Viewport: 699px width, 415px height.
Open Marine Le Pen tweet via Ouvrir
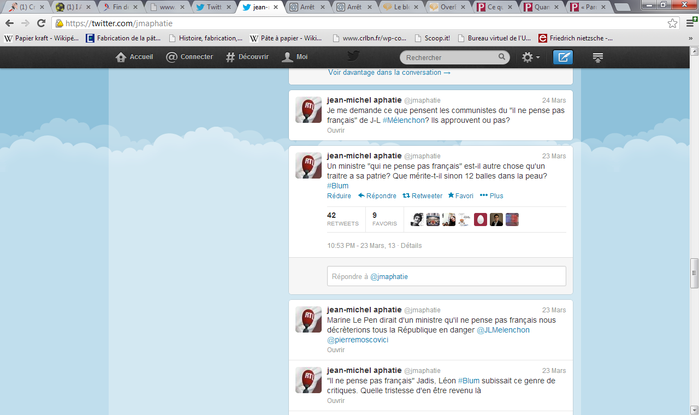[335, 350]
